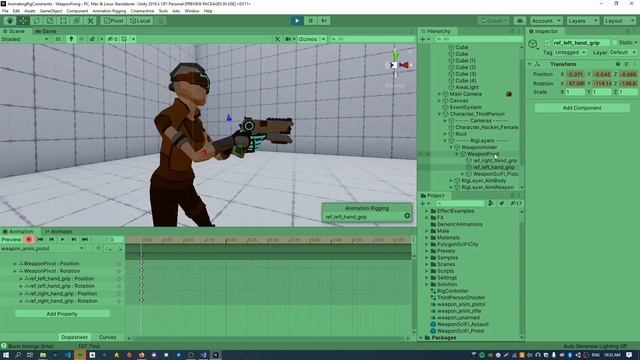Click the Pause button in the top toolbar
640x360 pixels.
[x=310, y=21]
